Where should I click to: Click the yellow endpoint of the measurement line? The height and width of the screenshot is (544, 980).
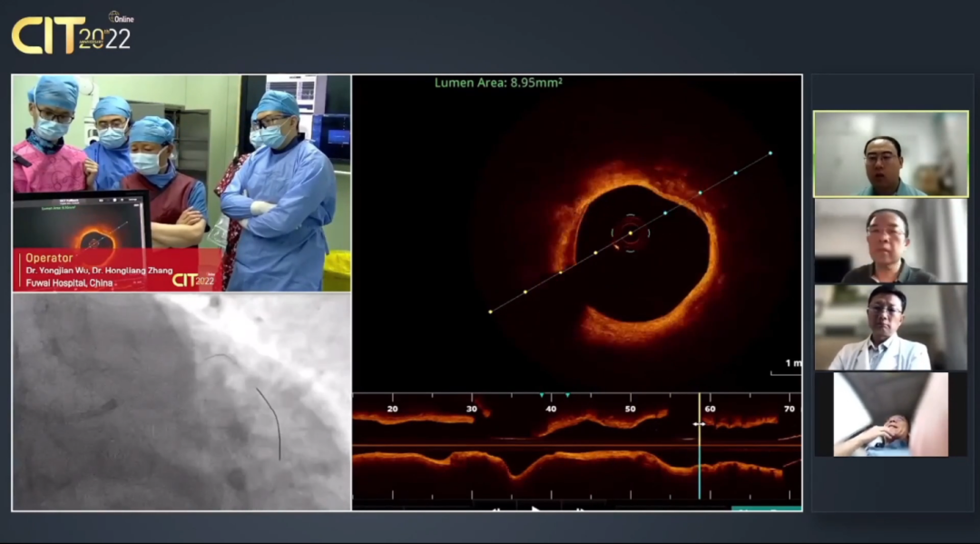[x=490, y=312]
